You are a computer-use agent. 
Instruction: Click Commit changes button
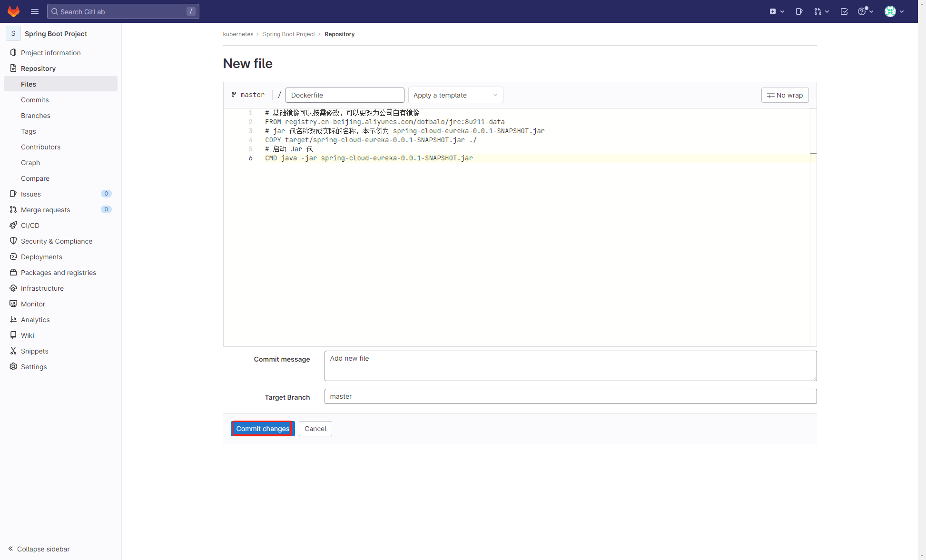click(263, 429)
